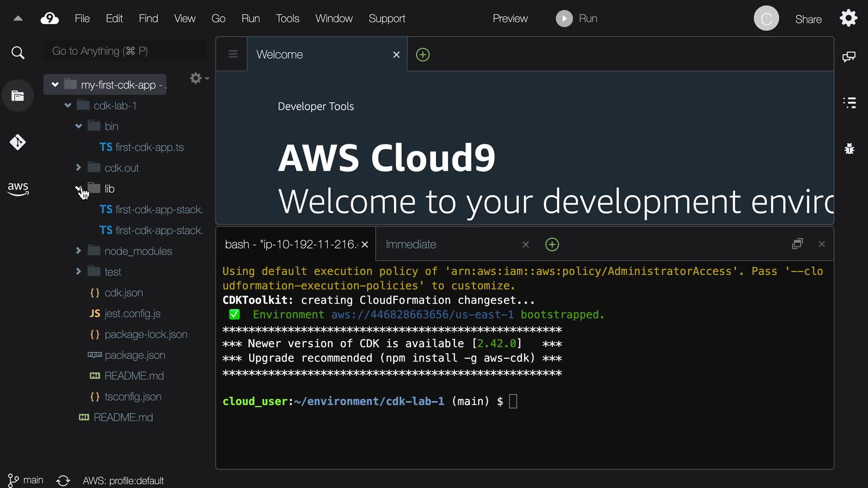The height and width of the screenshot is (488, 868).
Task: Click the search magnifier in sidebar
Action: 18,53
